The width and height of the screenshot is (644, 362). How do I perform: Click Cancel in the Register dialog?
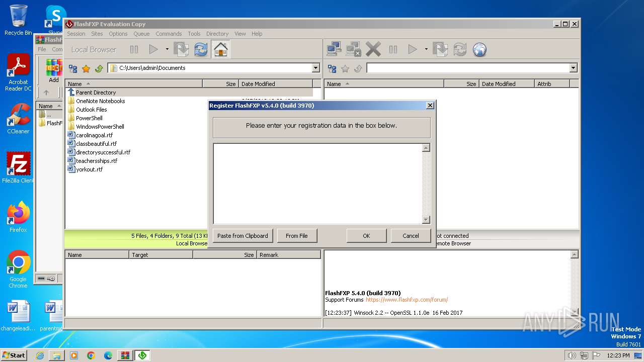tap(411, 236)
